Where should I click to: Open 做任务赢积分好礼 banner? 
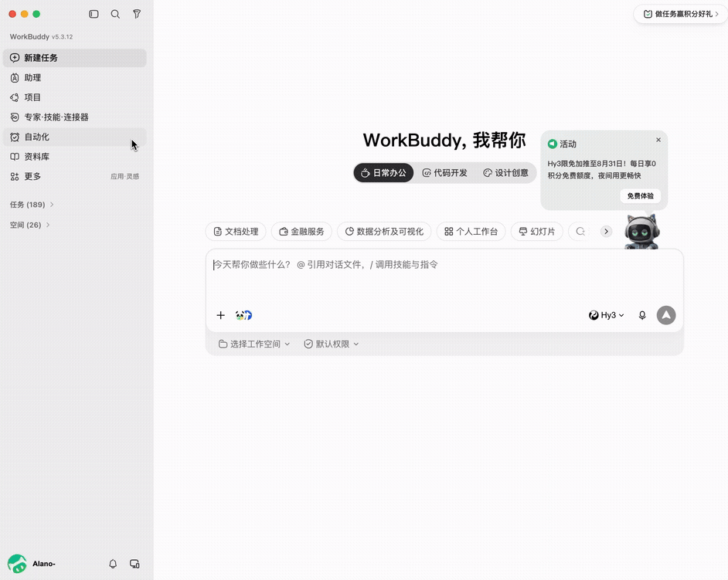(681, 14)
